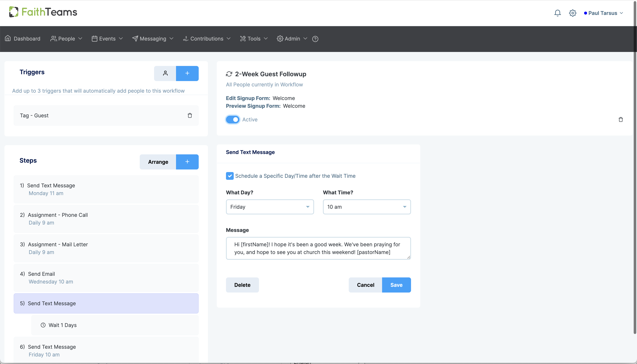Expand the Paul Tarsus user menu
This screenshot has width=637, height=364.
603,13
